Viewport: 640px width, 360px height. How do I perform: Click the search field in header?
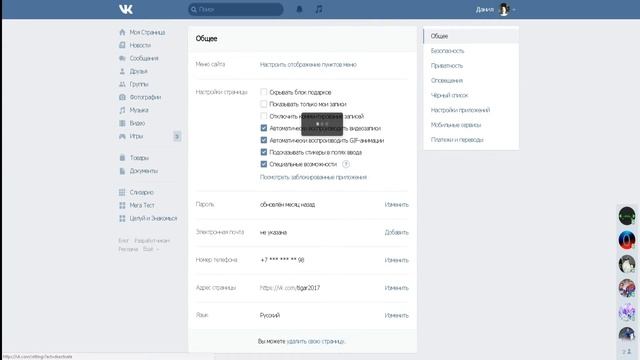click(x=236, y=9)
